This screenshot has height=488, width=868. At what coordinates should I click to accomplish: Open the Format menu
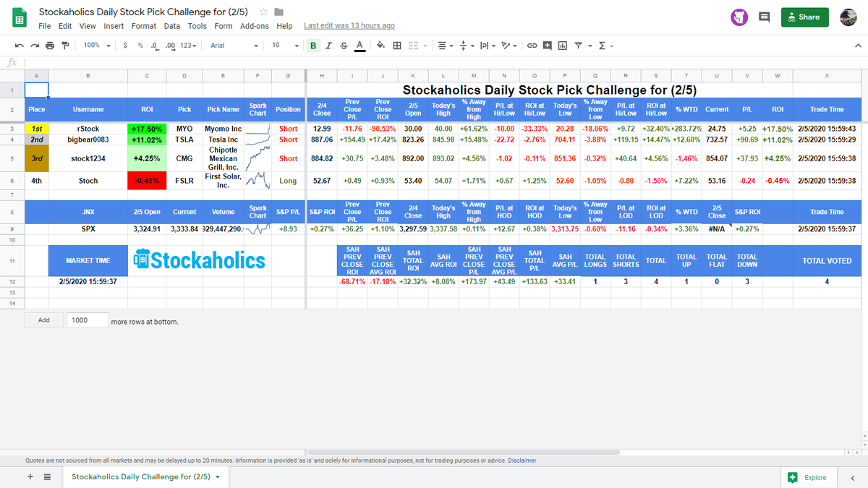[144, 26]
